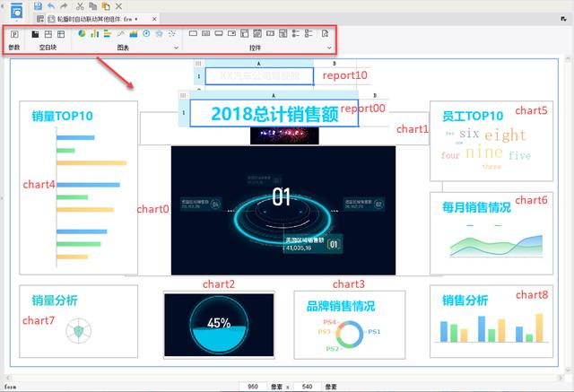Add a checkbox group control
Viewport: 574px width, 392px height.
click(x=309, y=34)
